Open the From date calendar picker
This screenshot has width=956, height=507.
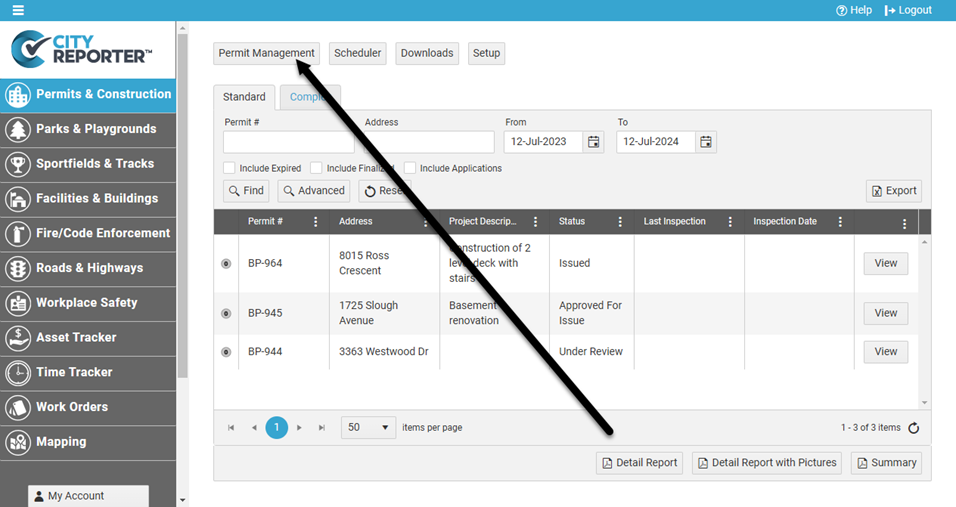[x=594, y=142]
